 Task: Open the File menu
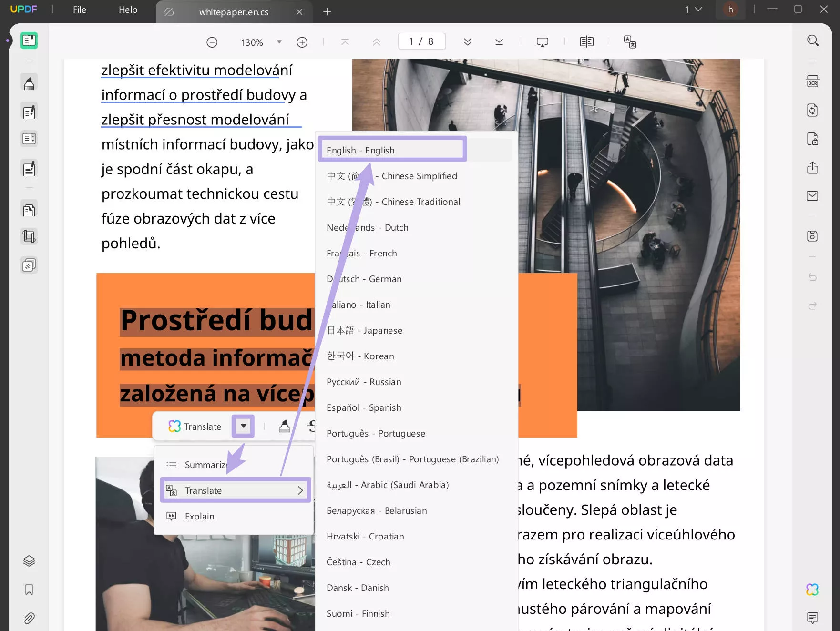click(x=79, y=10)
